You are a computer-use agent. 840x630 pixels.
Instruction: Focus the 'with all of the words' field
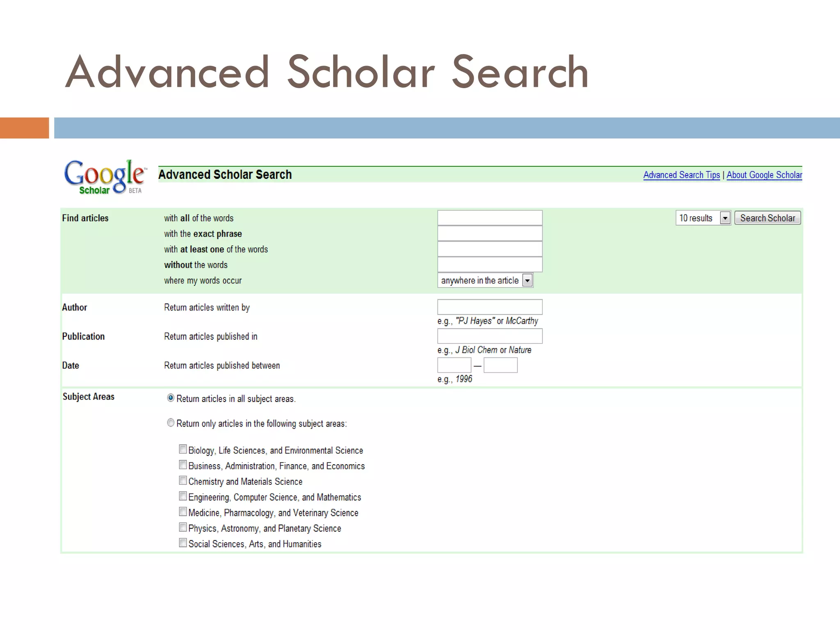tap(490, 218)
